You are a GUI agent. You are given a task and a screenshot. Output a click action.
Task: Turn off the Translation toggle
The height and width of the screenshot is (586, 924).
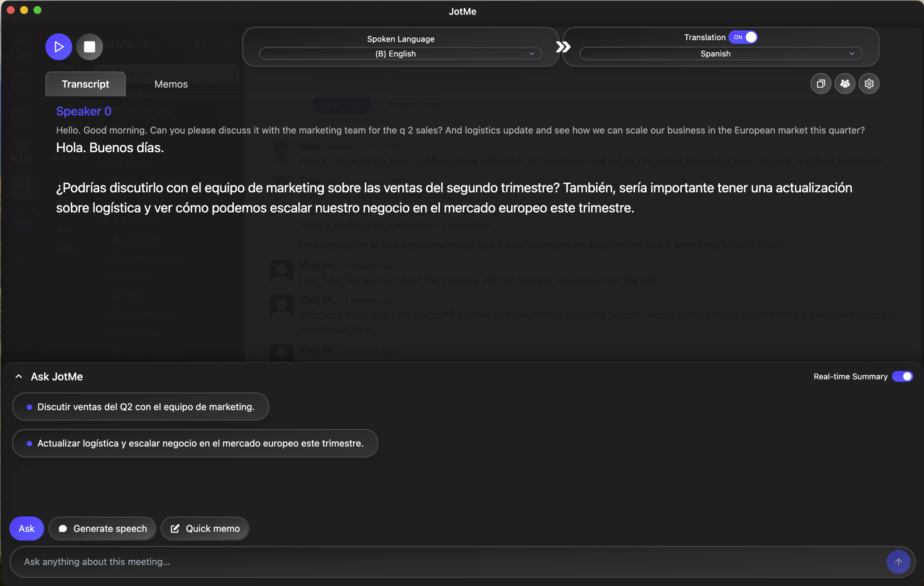pyautogui.click(x=744, y=37)
